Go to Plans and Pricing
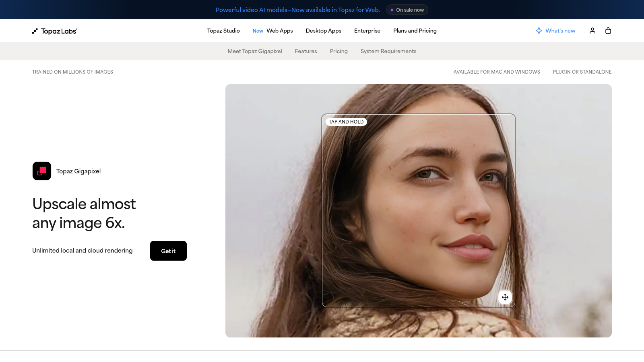 click(x=415, y=31)
